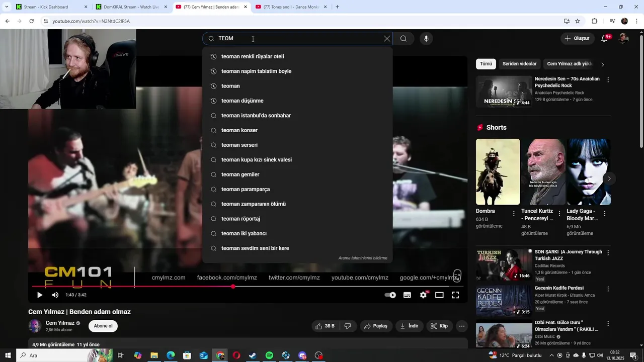Open options for SON ŞARKI video
Image resolution: width=644 pixels, height=362 pixels.
(608, 253)
